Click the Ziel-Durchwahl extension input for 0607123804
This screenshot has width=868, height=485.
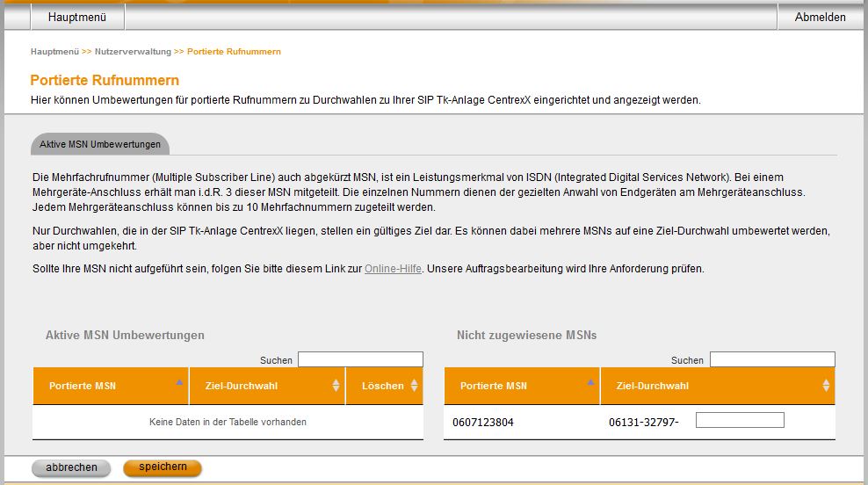(740, 420)
